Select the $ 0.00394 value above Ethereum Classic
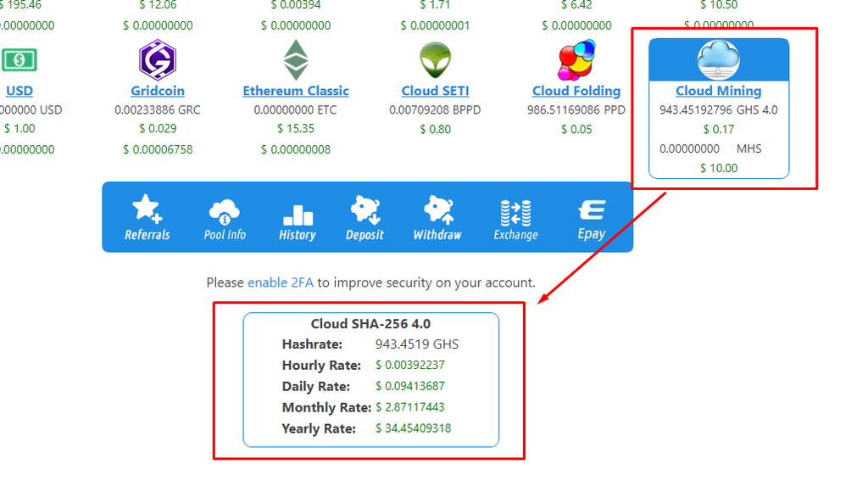 click(x=296, y=5)
